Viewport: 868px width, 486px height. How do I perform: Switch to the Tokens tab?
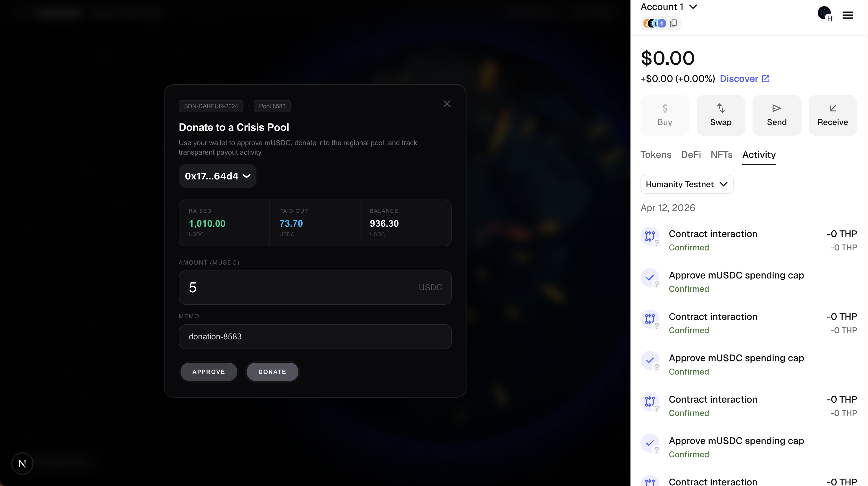point(655,155)
